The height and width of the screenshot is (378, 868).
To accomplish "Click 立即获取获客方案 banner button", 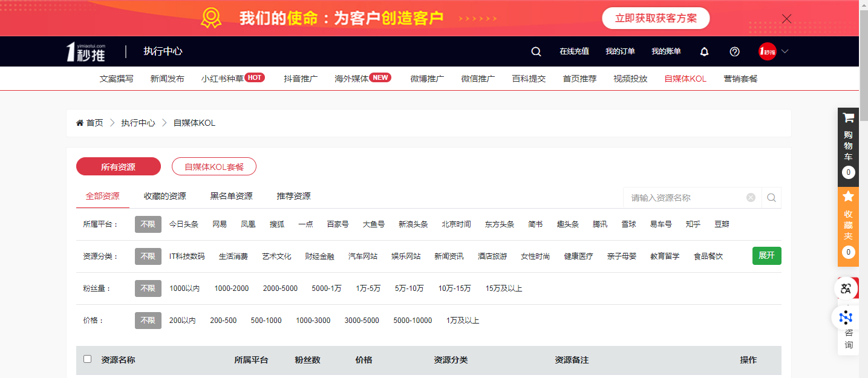I will 656,18.
